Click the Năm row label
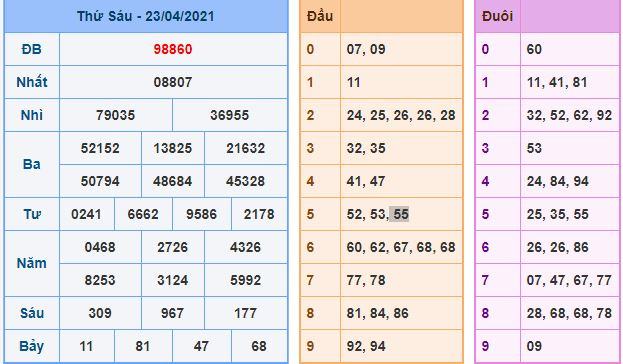 pyautogui.click(x=32, y=263)
